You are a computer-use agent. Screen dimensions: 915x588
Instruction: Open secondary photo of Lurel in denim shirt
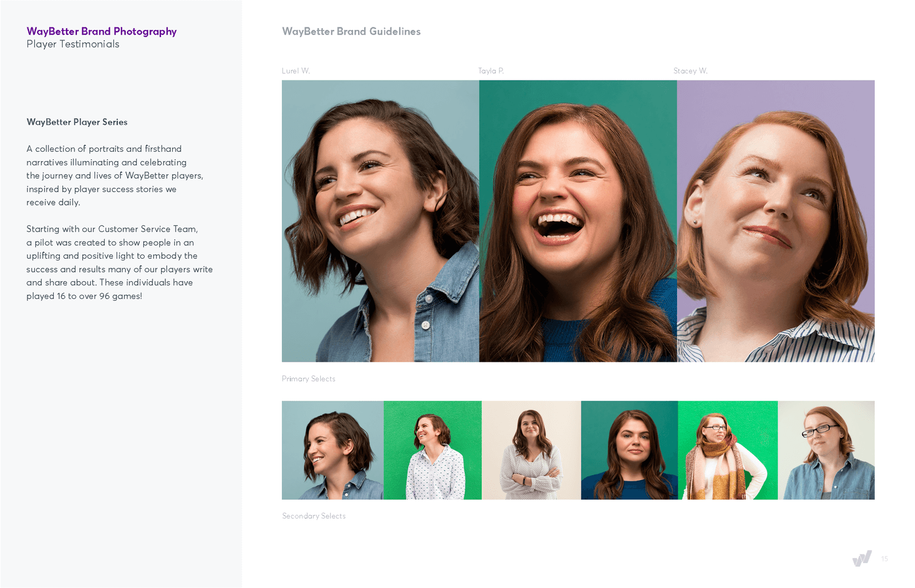point(332,450)
